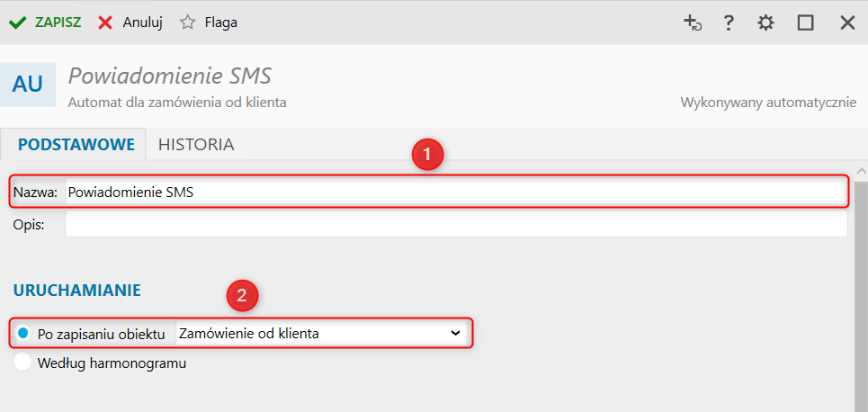
Task: Maximize the window with the square icon
Action: pos(805,22)
